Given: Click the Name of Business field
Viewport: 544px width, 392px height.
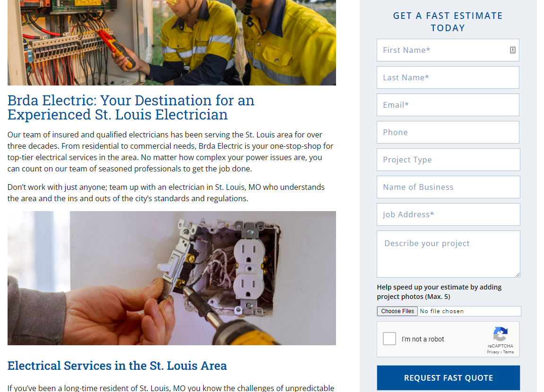Looking at the screenshot, I should pyautogui.click(x=448, y=187).
